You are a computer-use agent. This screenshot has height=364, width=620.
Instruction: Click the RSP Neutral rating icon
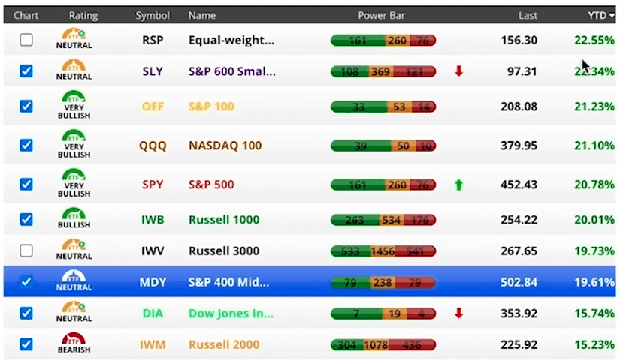[74, 38]
